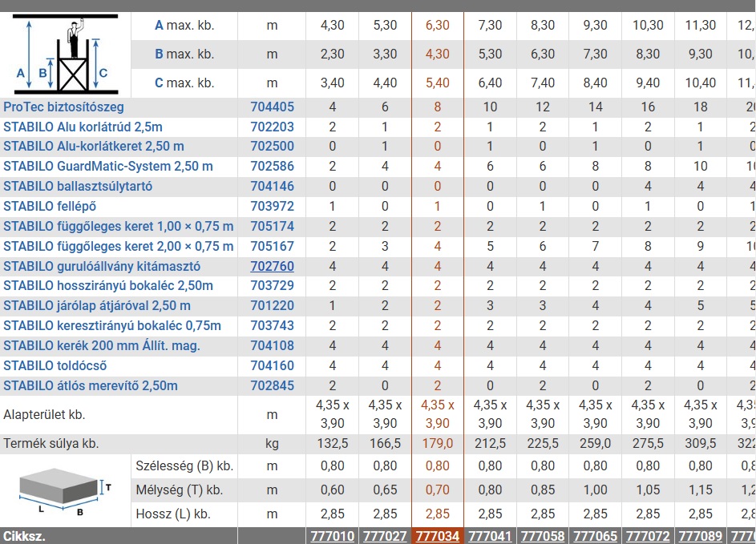Image resolution: width=756 pixels, height=544 pixels.
Task: Click the Szélesség (B) kb. label
Action: coord(184,466)
